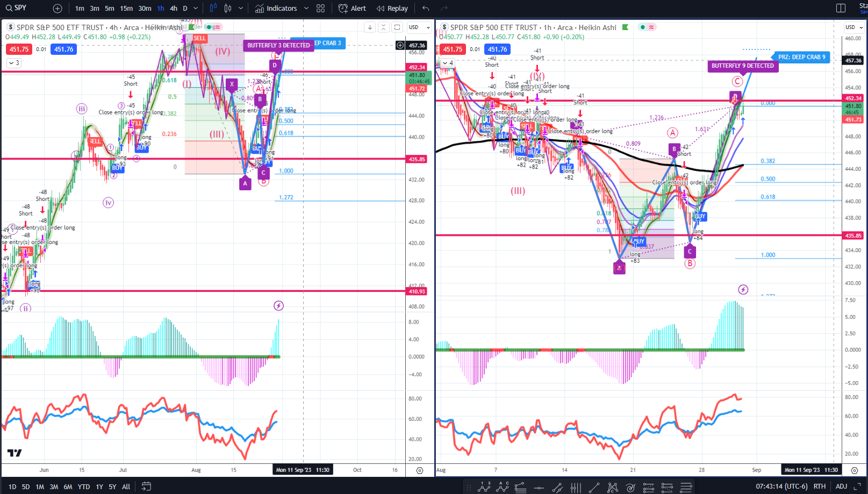Select the Elliott correction wave (ABC) tool

tap(503, 488)
